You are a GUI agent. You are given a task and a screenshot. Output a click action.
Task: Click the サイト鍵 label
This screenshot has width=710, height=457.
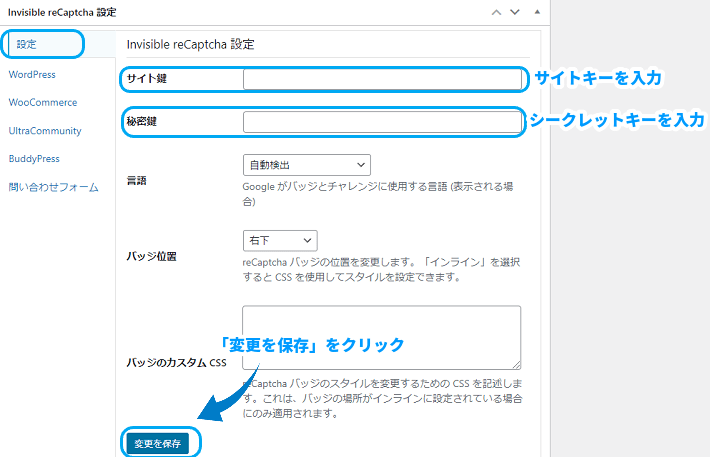pyautogui.click(x=147, y=78)
